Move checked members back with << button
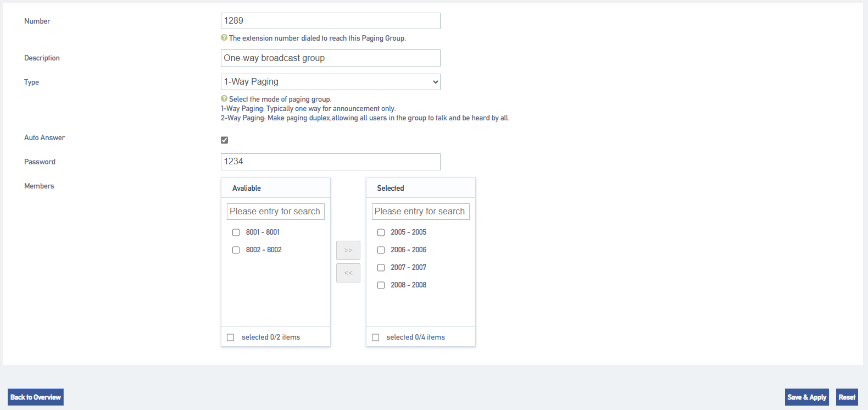 (348, 273)
